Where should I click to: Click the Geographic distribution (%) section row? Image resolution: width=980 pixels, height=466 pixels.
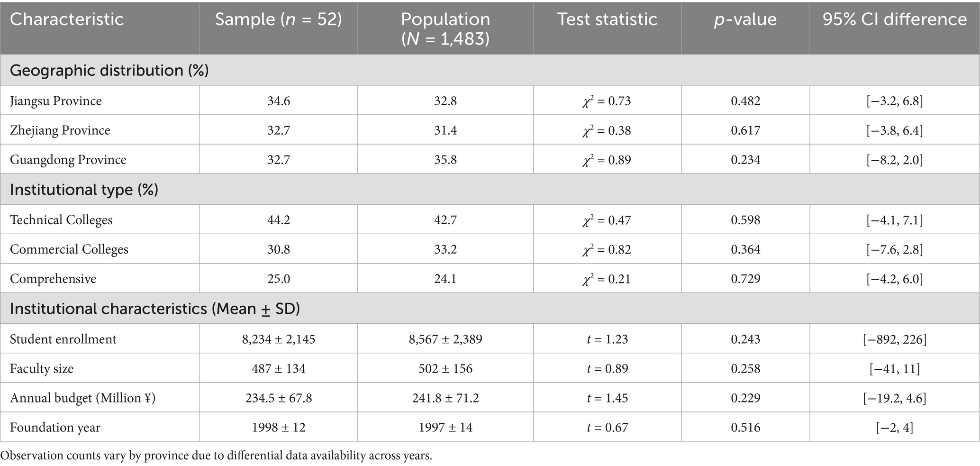tap(109, 70)
